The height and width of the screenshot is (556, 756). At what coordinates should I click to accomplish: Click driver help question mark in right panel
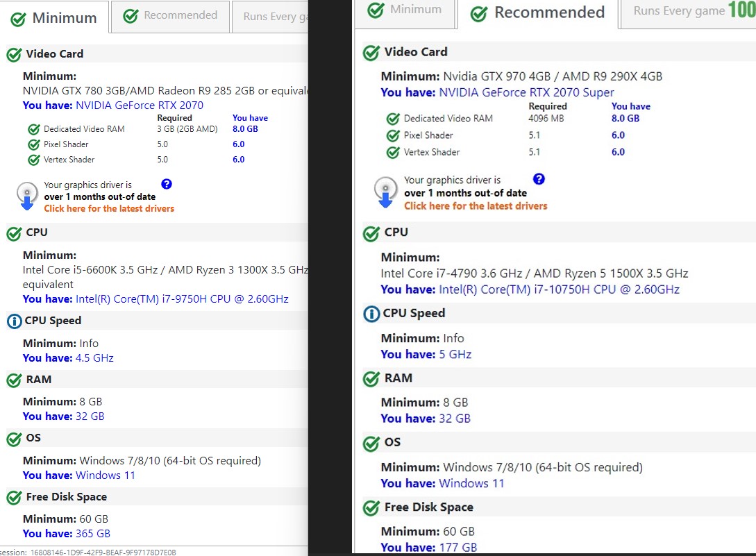(539, 179)
